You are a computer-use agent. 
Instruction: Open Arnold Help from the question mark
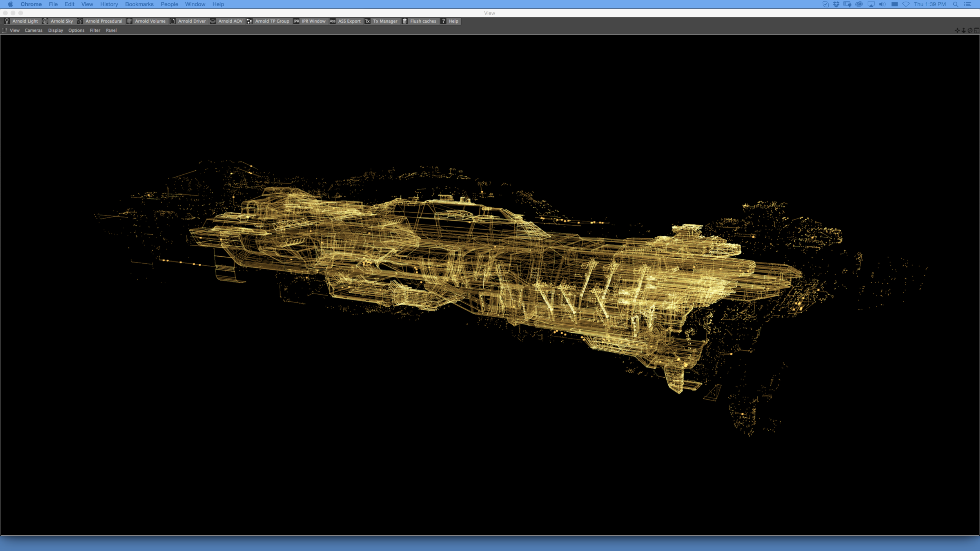click(x=443, y=21)
